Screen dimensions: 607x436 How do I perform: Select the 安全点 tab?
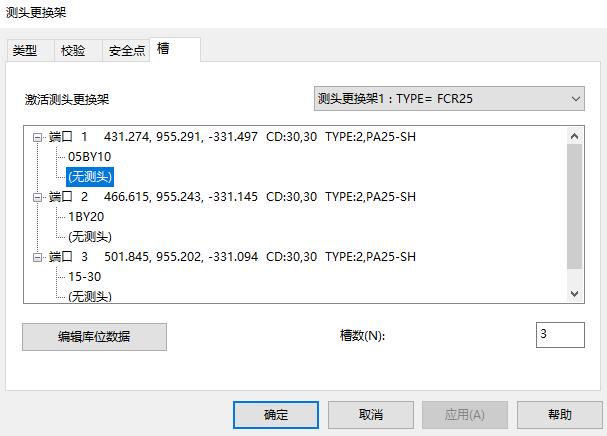(x=126, y=51)
